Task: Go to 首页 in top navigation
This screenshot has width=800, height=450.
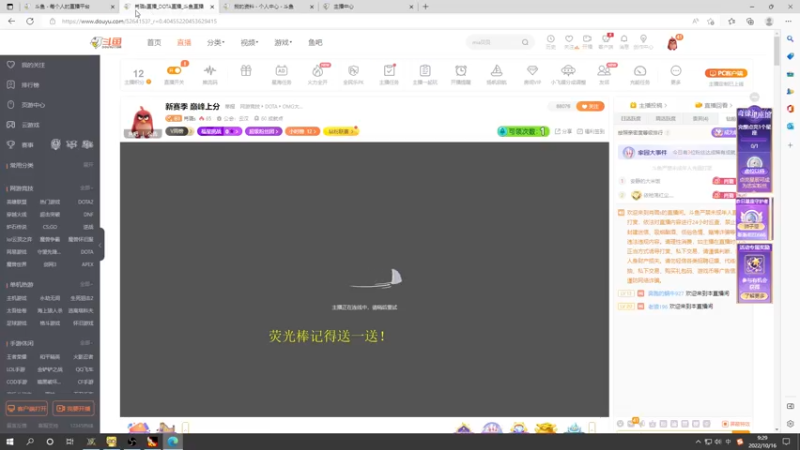Action: pos(154,42)
